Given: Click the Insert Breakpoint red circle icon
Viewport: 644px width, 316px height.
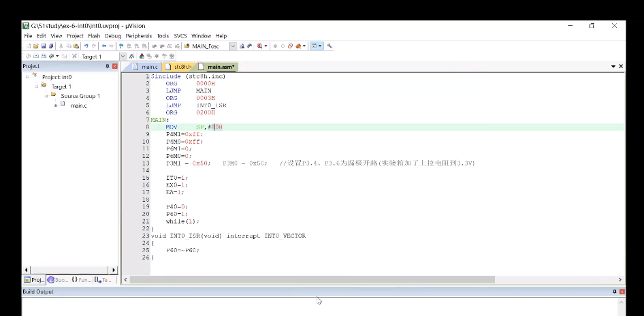Looking at the screenshot, I should [275, 46].
